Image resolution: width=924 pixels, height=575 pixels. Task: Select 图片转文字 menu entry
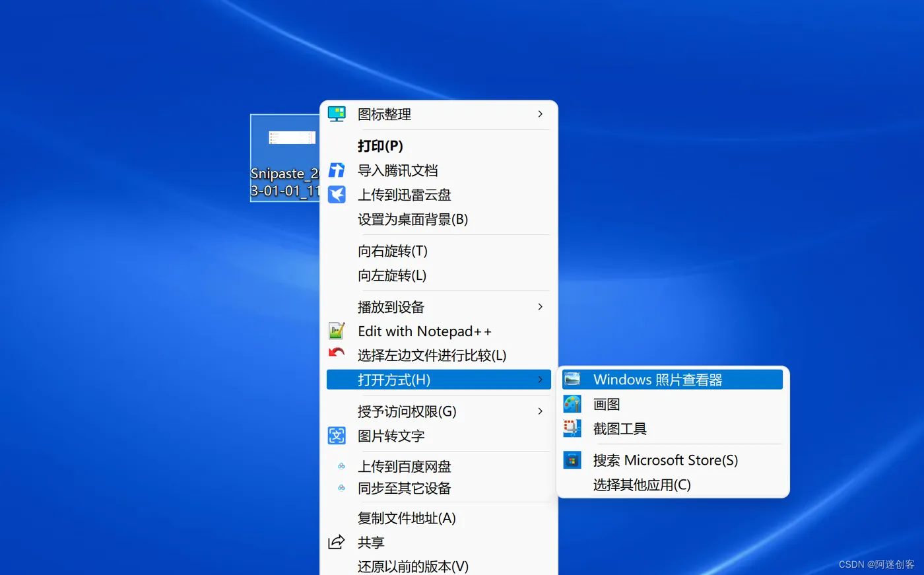click(x=439, y=436)
